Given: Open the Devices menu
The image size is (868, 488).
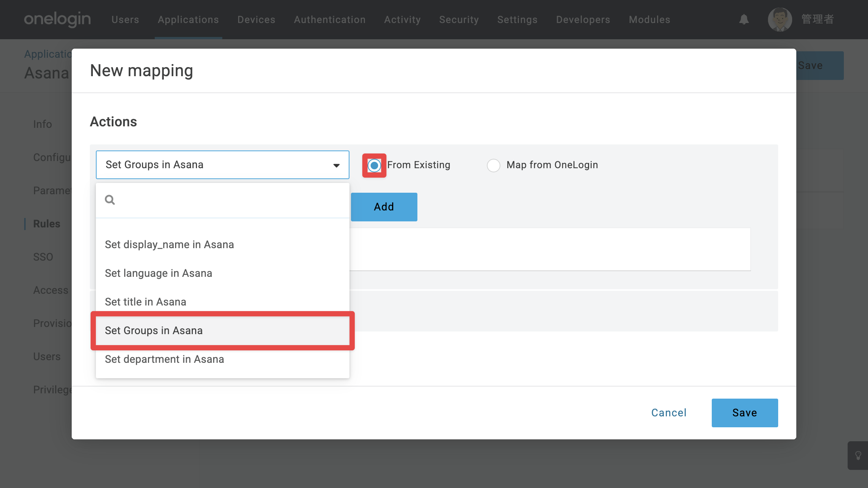Looking at the screenshot, I should (x=256, y=19).
